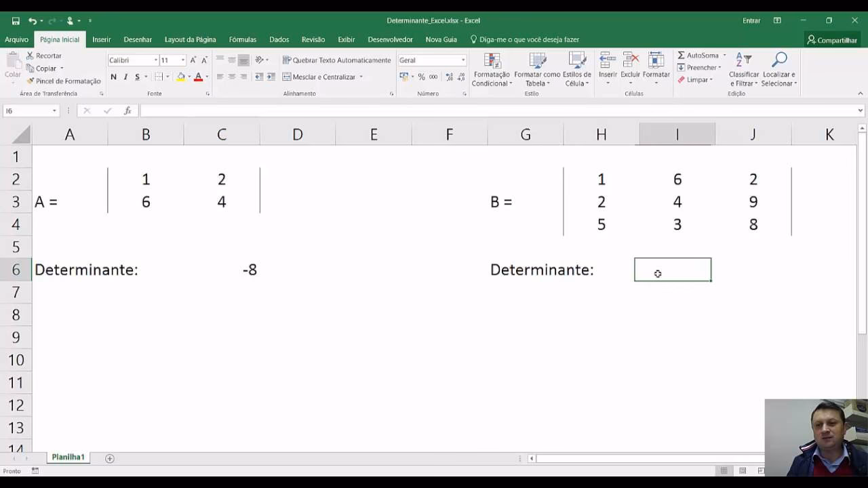Click the Compartilhar button
The image size is (868, 488).
(x=832, y=39)
